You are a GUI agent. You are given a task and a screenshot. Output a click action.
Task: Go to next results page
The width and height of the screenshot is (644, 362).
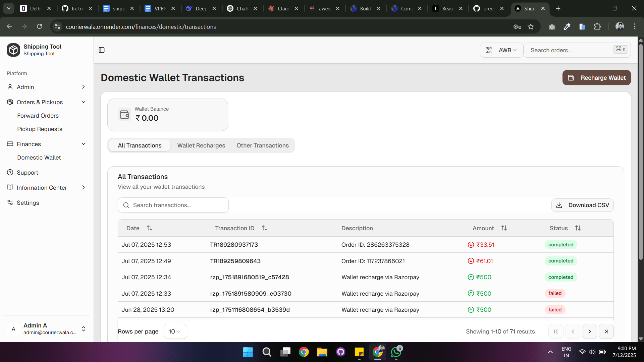pyautogui.click(x=589, y=331)
